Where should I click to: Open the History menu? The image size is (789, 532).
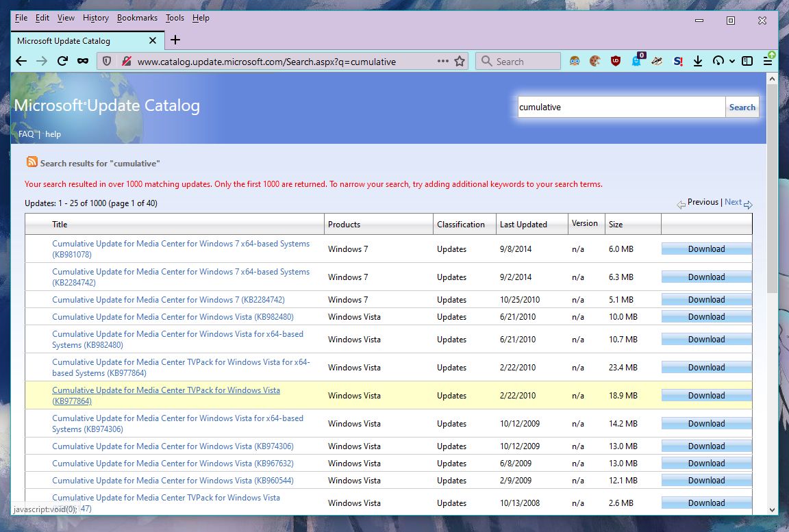click(x=95, y=18)
